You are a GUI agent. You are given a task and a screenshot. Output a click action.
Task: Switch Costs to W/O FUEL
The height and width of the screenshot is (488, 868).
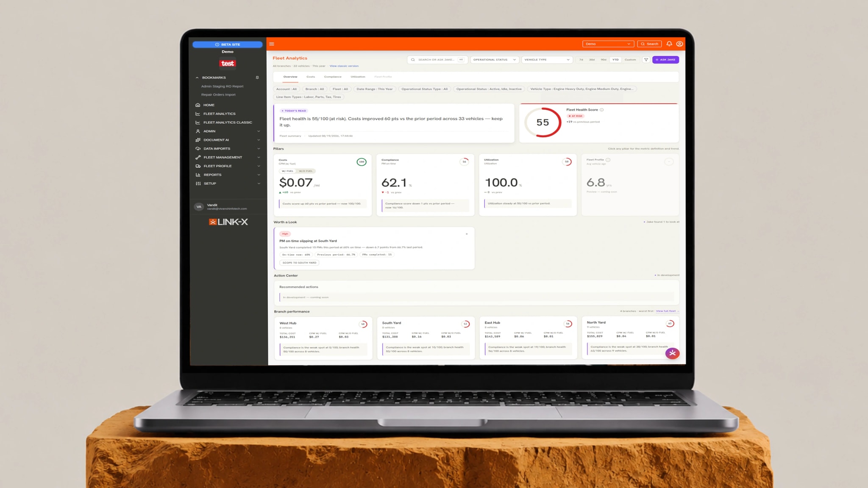306,171
